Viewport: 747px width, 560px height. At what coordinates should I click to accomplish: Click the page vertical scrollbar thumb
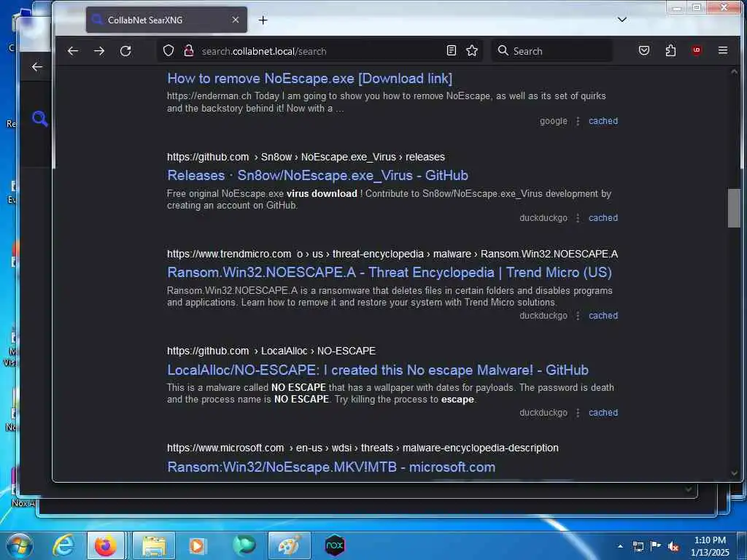coord(734,208)
